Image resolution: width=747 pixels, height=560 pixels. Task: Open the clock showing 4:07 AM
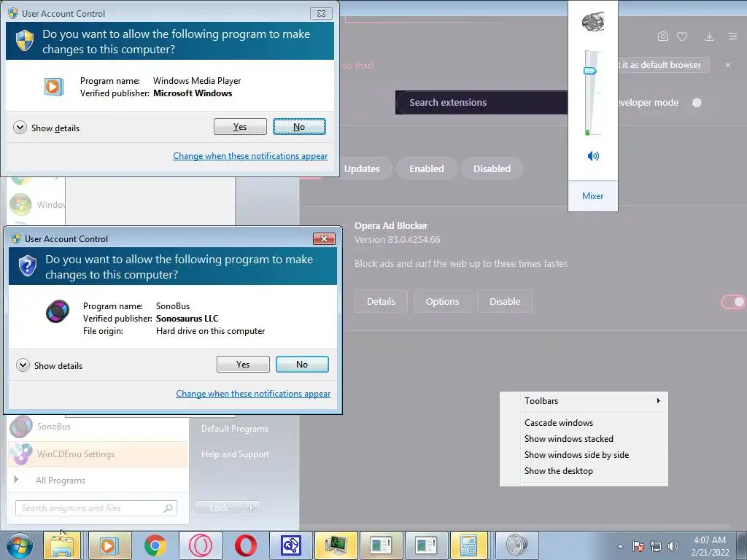[x=710, y=546]
